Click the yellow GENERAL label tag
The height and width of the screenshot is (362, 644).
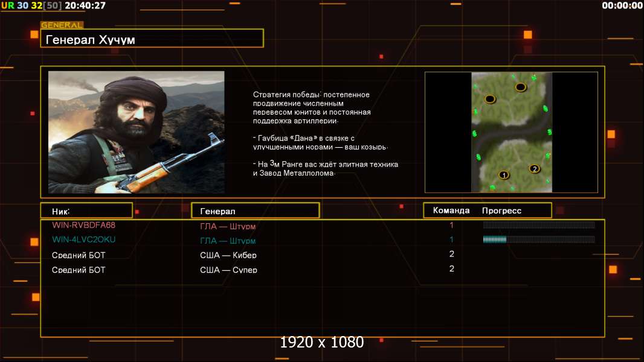pyautogui.click(x=62, y=25)
